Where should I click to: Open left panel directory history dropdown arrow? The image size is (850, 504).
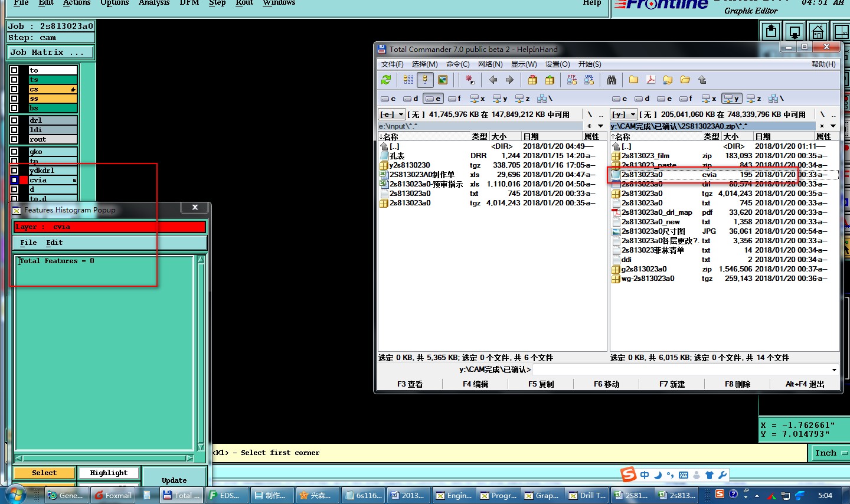[601, 126]
